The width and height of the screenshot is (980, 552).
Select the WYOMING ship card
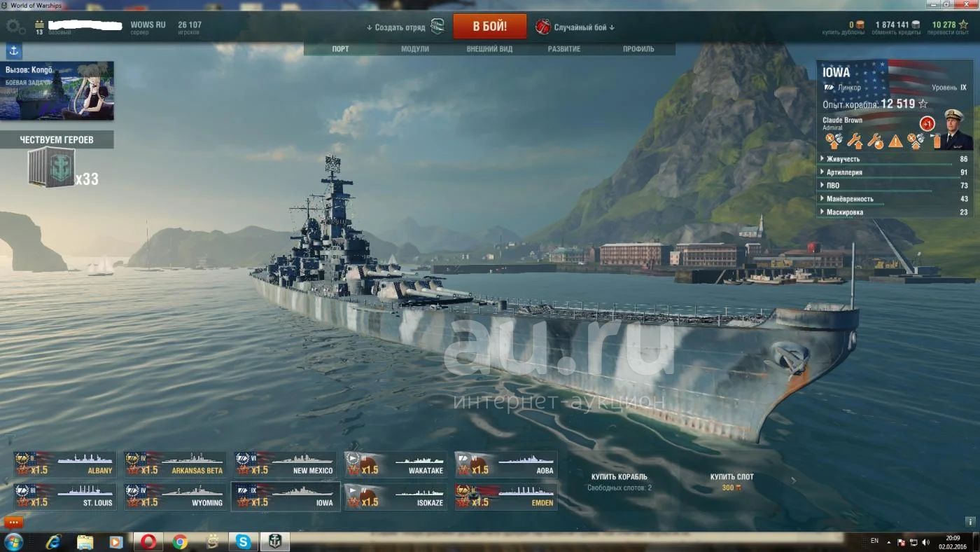(x=175, y=496)
